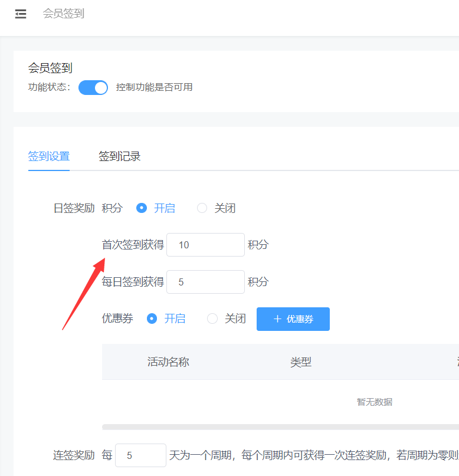Click the 会员签到 card title

(x=50, y=68)
